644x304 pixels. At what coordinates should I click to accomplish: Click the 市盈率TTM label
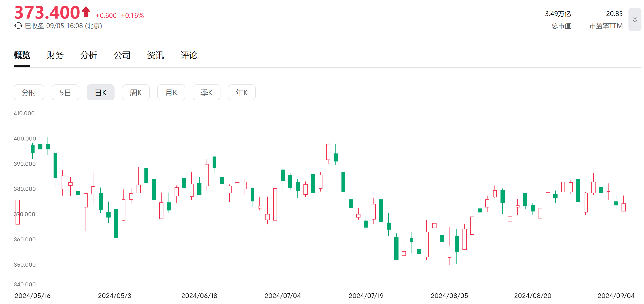coord(606,26)
